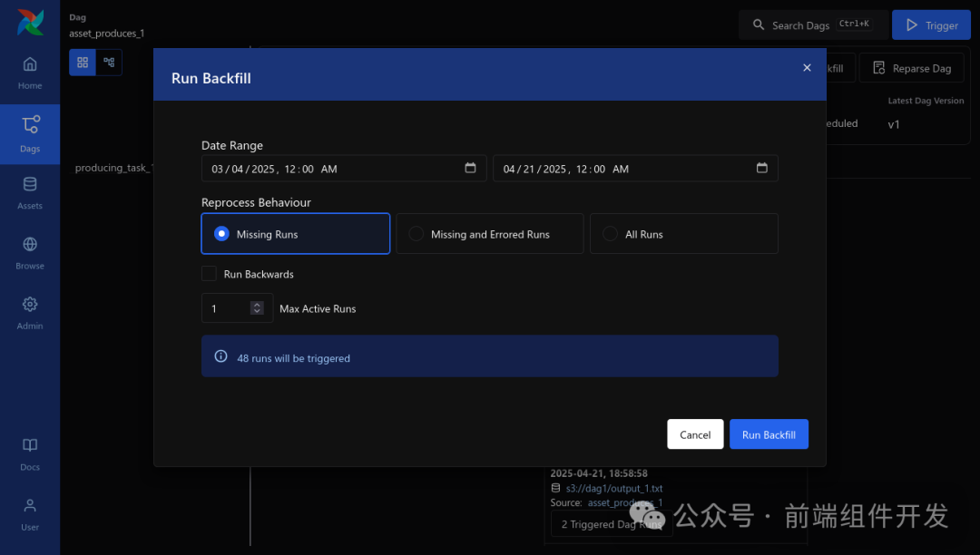Screen dimensions: 980x555
Task: Open the Dags sidebar section
Action: click(x=30, y=134)
